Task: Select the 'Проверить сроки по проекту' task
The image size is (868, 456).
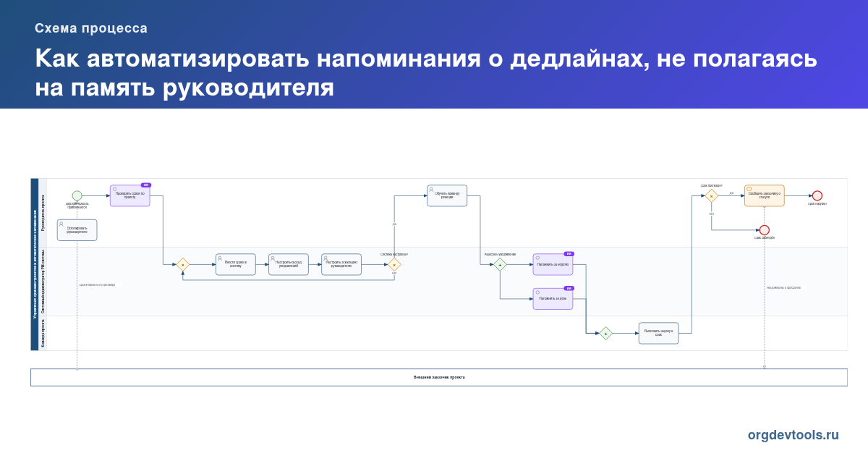Action: point(130,195)
